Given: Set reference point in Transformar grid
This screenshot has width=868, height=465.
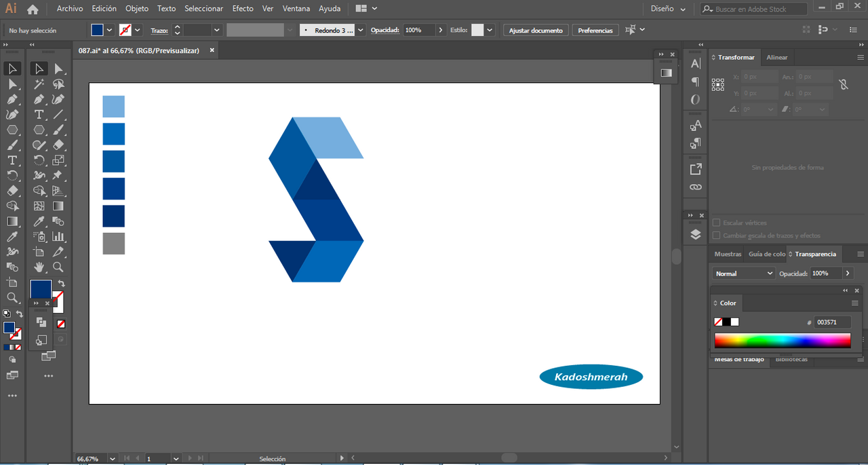Looking at the screenshot, I should pyautogui.click(x=717, y=85).
